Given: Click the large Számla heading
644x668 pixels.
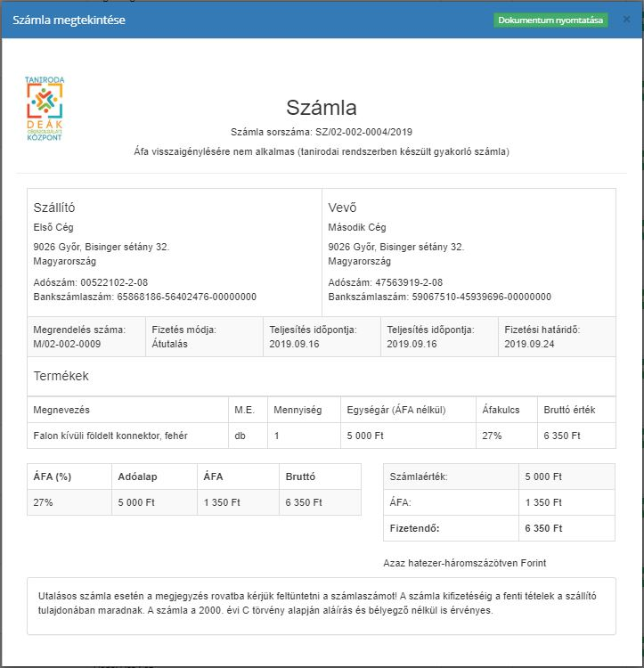Looking at the screenshot, I should [x=321, y=108].
